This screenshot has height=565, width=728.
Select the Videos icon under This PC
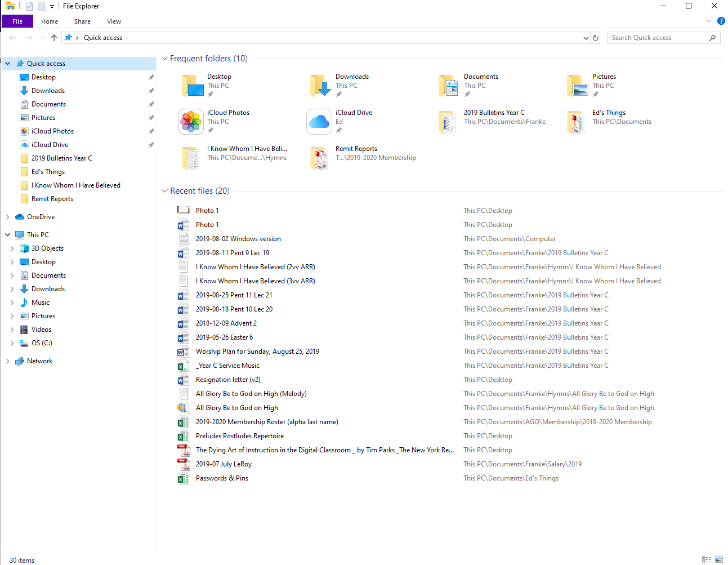click(x=24, y=330)
